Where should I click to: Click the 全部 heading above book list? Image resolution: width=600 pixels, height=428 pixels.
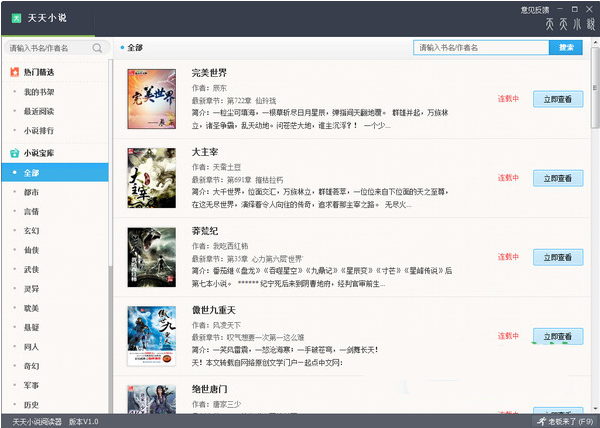click(x=135, y=48)
